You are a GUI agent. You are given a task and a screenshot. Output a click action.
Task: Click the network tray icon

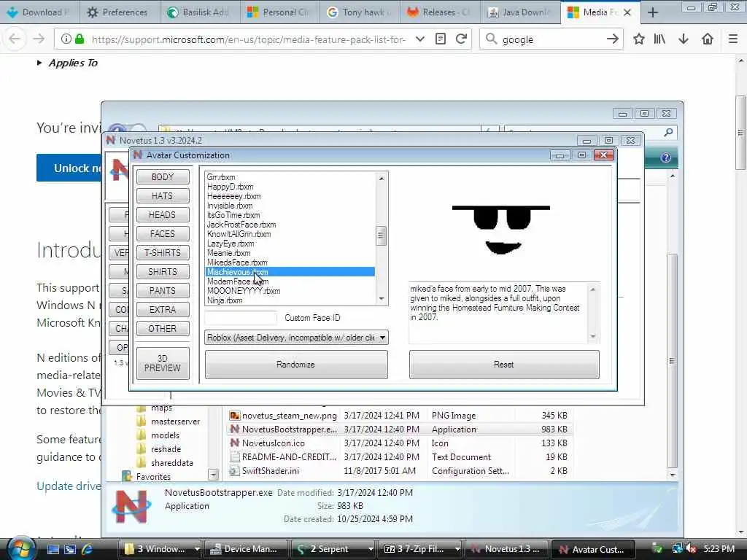coord(678,549)
